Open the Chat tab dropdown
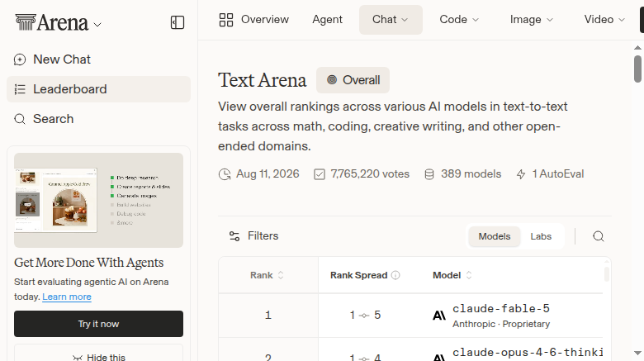The width and height of the screenshot is (644, 361). [391, 19]
